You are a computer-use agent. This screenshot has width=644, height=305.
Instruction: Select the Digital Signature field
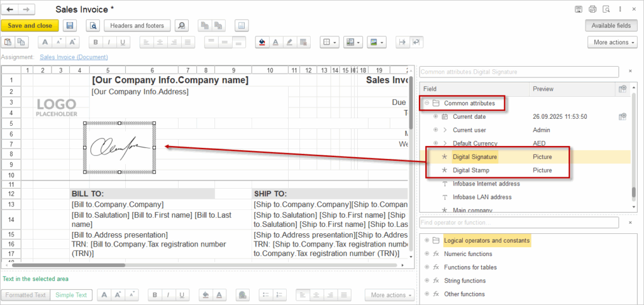[x=475, y=157]
